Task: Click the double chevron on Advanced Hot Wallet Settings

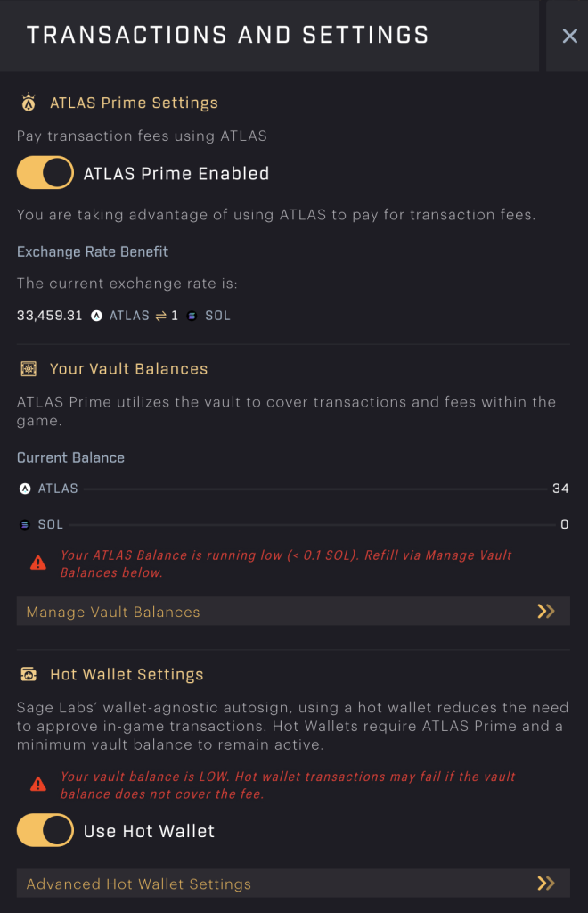Action: pos(546,884)
